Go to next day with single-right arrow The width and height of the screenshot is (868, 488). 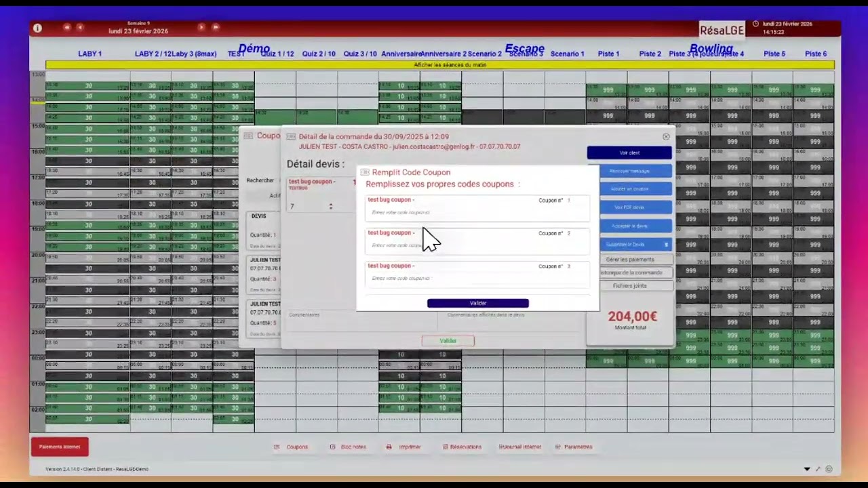(x=201, y=27)
